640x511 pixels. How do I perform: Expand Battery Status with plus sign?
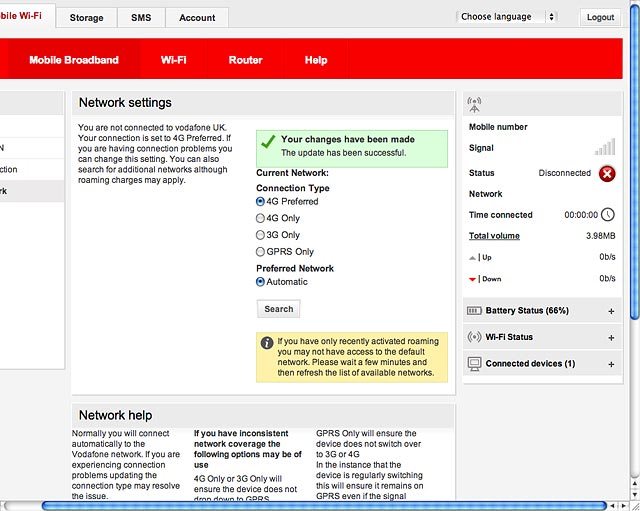611,311
